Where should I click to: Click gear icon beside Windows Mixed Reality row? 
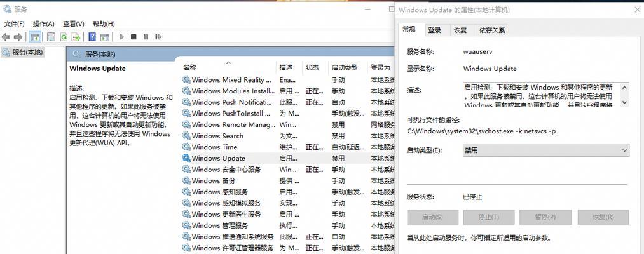pyautogui.click(x=186, y=79)
